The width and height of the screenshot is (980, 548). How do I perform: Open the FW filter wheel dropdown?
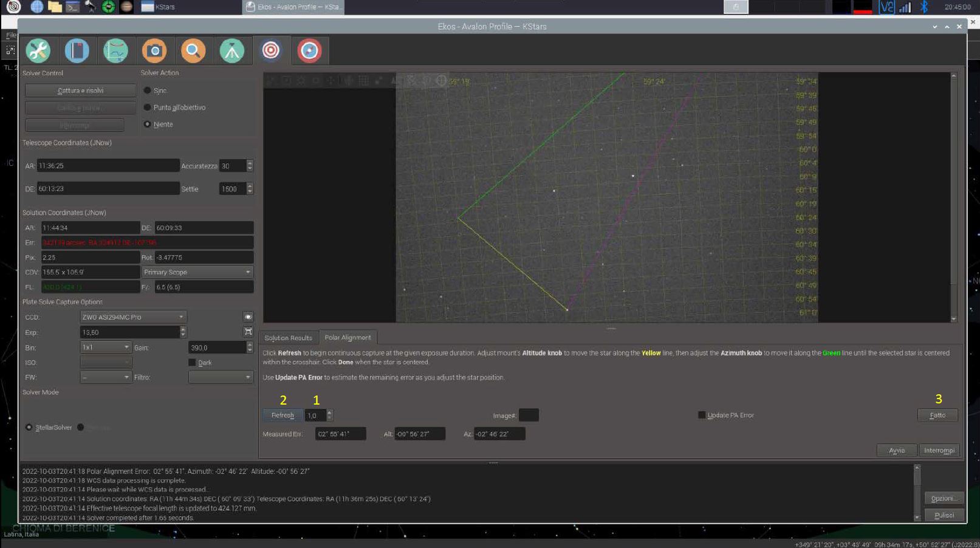click(106, 377)
